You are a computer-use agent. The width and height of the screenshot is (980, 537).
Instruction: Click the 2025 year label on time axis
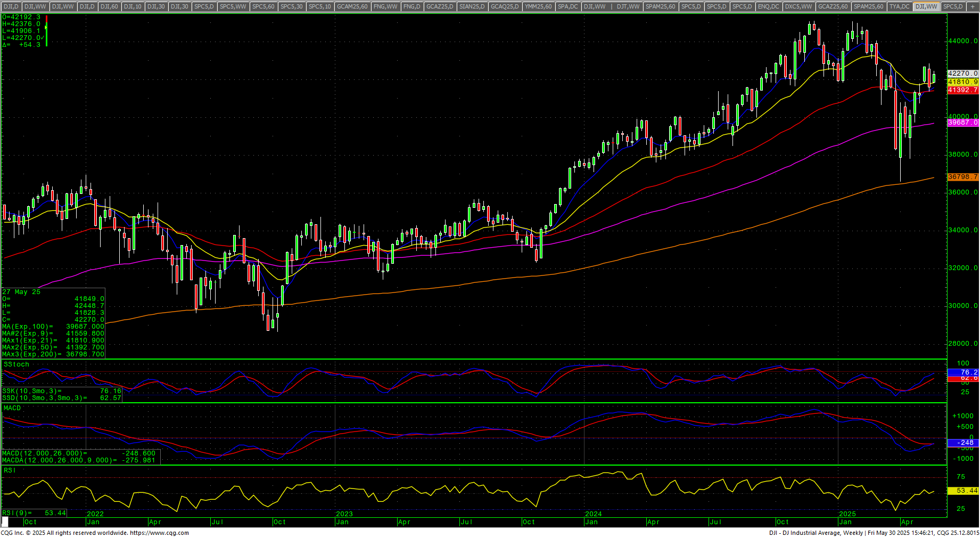pos(847,514)
